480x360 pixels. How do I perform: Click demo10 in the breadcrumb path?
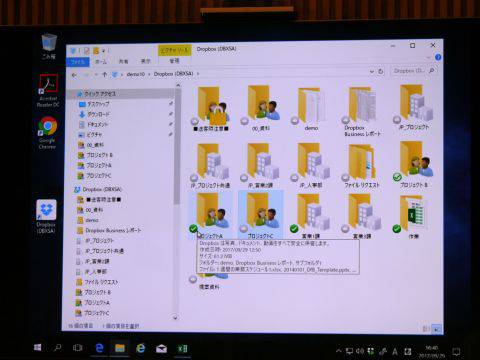[x=135, y=74]
